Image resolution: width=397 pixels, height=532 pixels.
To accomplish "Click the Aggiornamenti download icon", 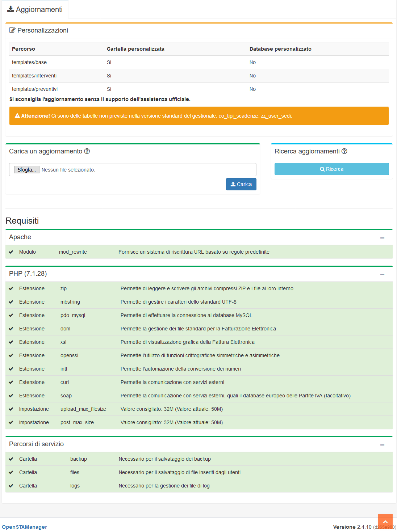I will pos(11,9).
